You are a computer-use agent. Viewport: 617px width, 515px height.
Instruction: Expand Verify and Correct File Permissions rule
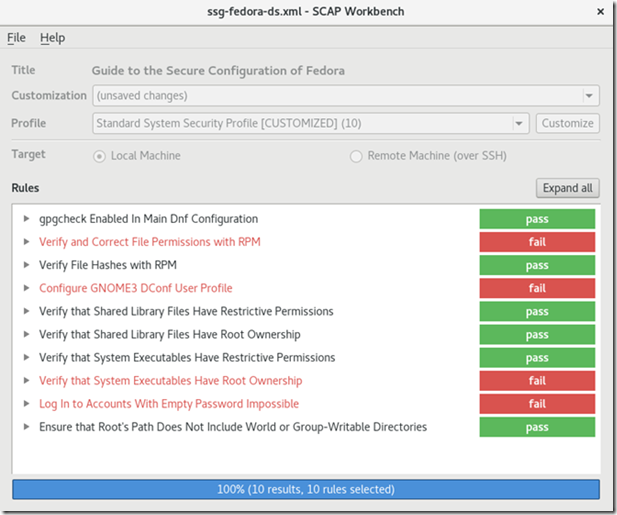point(26,242)
